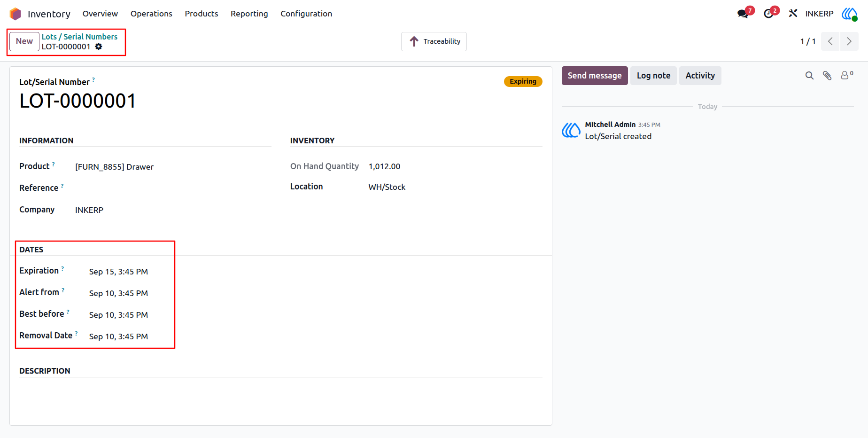Viewport: 868px width, 438px height.
Task: Open the Inventory app home icon
Action: [15, 14]
